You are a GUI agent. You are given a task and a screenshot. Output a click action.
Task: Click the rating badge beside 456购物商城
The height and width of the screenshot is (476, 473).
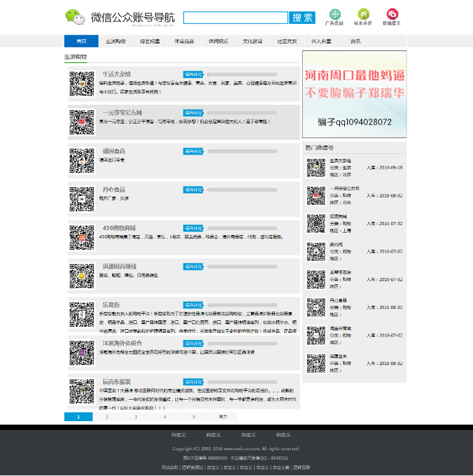pos(194,228)
